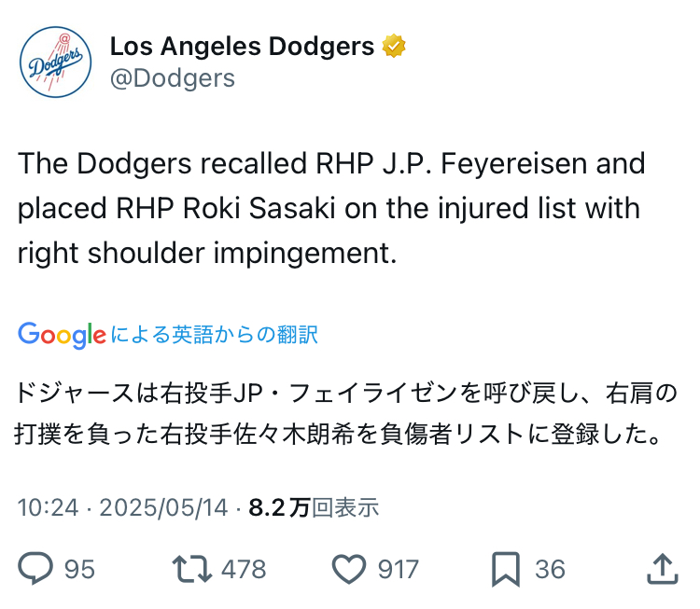Viewport: 700px width, 609px height.
Task: Repost the tweet with retweet icon
Action: [x=192, y=569]
